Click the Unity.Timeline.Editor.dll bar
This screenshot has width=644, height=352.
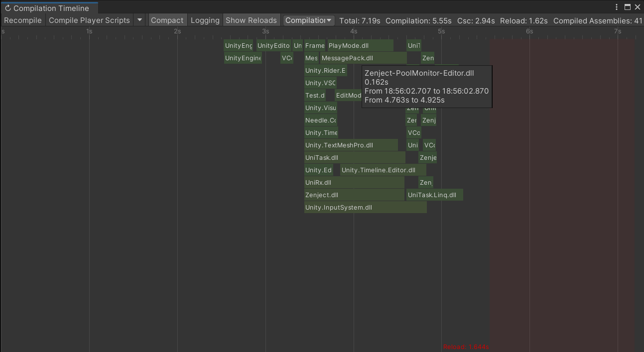coord(383,170)
